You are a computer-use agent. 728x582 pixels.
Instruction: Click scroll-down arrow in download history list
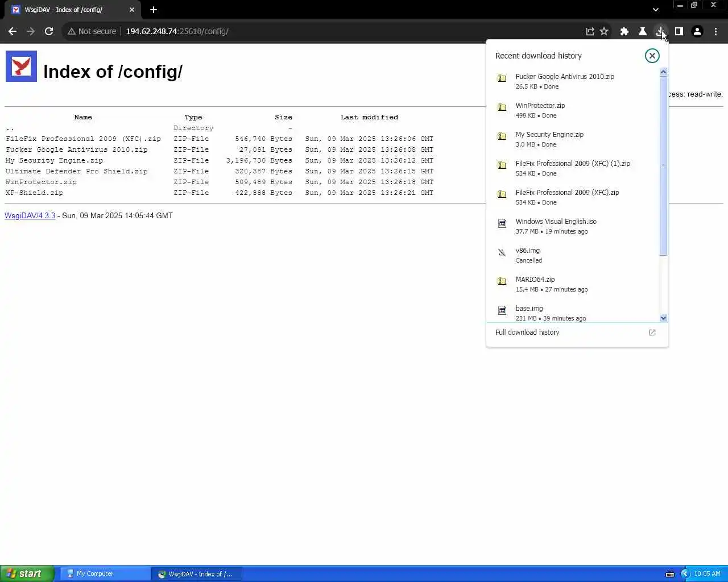663,318
